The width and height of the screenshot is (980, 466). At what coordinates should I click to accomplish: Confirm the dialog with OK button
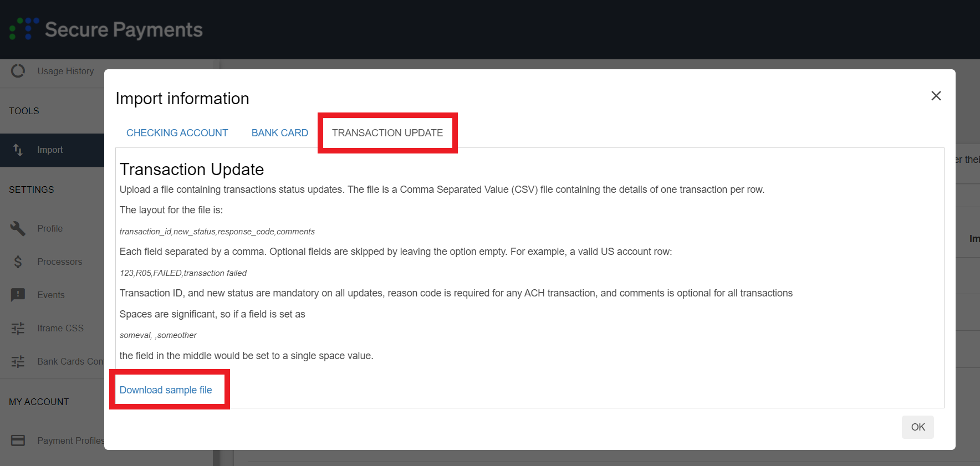(918, 427)
